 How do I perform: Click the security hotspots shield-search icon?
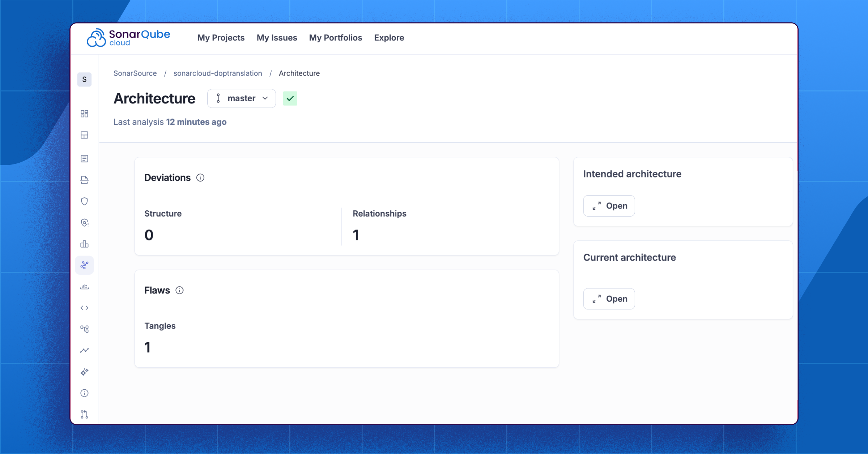point(84,223)
